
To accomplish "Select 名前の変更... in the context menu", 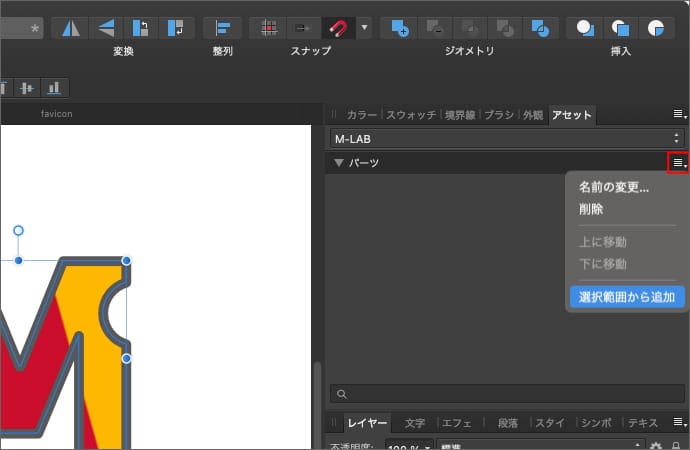I will point(613,187).
